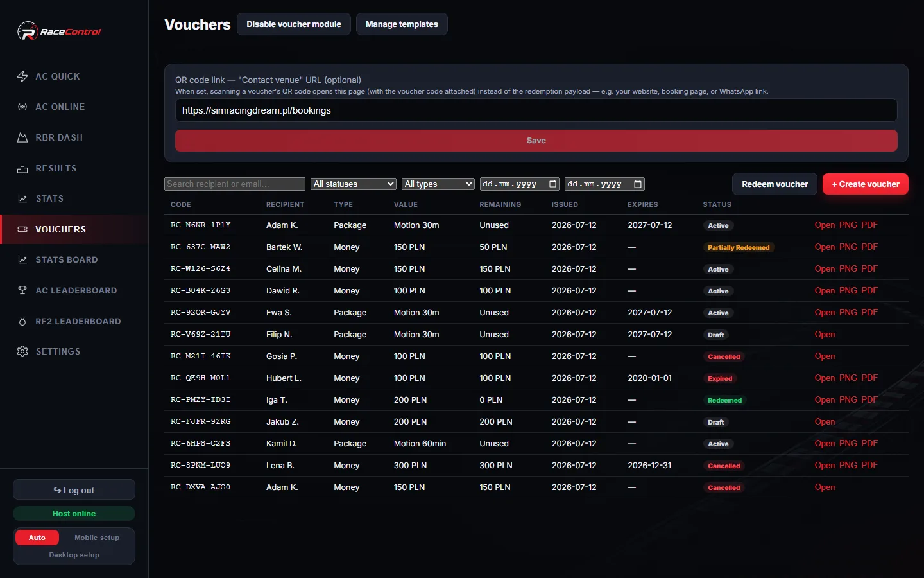Switch to Desktop setup mode
The width and height of the screenshot is (924, 578).
point(74,555)
